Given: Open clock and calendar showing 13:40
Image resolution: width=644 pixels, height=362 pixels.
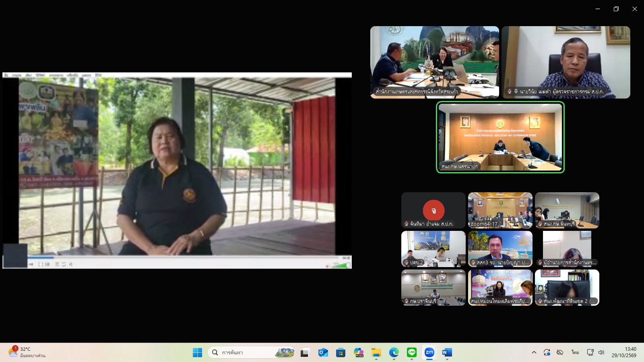Looking at the screenshot, I should tap(624, 352).
